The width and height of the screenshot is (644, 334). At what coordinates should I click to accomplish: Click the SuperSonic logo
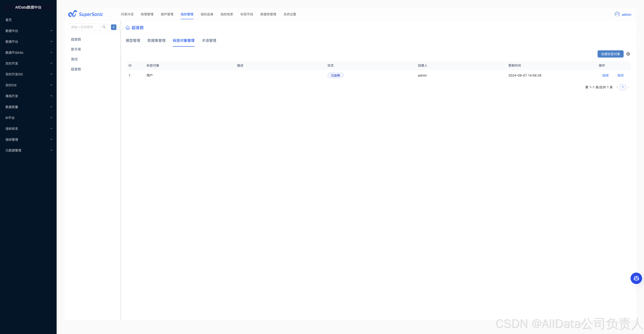click(x=86, y=14)
